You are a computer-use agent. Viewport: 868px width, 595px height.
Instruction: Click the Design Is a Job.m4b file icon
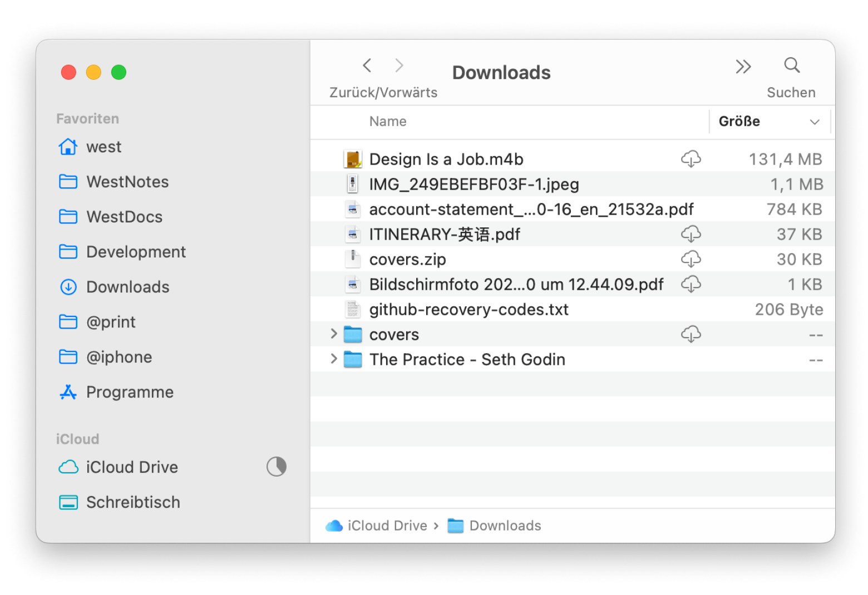coord(353,159)
